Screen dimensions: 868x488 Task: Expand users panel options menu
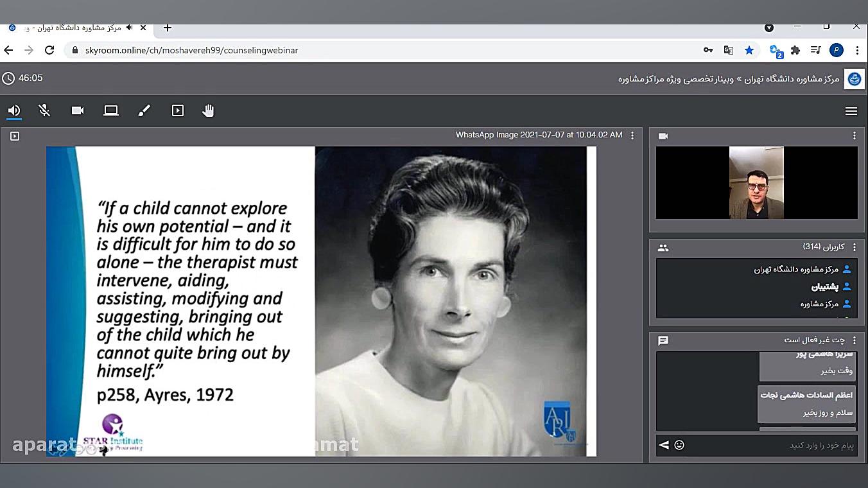(x=854, y=247)
